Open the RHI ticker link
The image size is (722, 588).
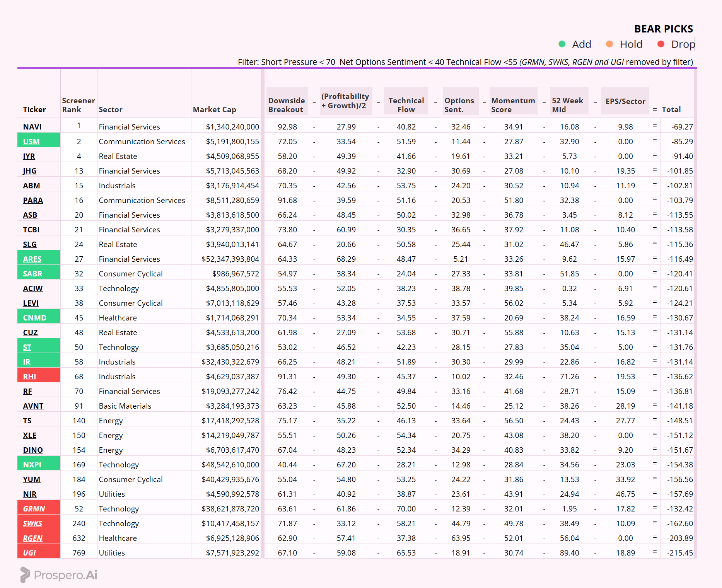pyautogui.click(x=29, y=377)
